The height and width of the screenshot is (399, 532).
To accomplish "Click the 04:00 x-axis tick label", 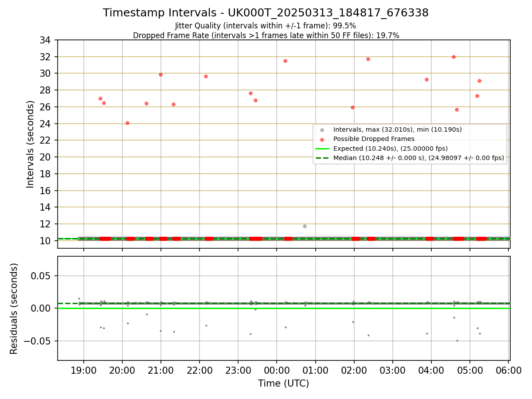I will 431,370.
